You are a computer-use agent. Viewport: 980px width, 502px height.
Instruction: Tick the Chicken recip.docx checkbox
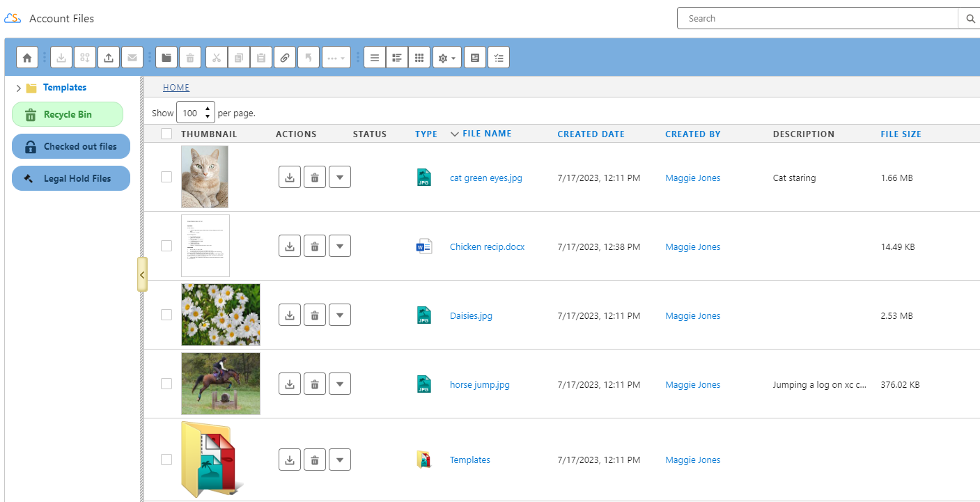pos(166,246)
